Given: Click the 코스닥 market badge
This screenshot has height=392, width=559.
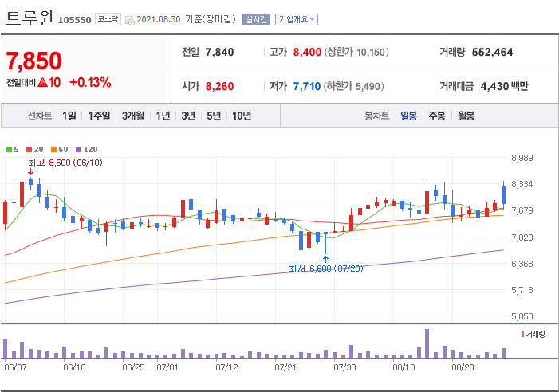Looking at the screenshot, I should 108,19.
